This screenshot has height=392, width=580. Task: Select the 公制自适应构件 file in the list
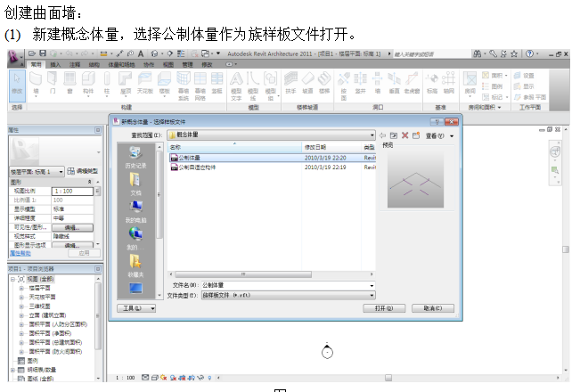(198, 166)
